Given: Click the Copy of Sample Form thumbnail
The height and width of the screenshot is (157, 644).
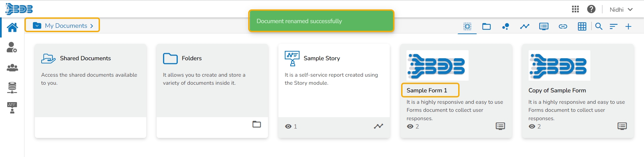Looking at the screenshot, I should click(x=559, y=66).
